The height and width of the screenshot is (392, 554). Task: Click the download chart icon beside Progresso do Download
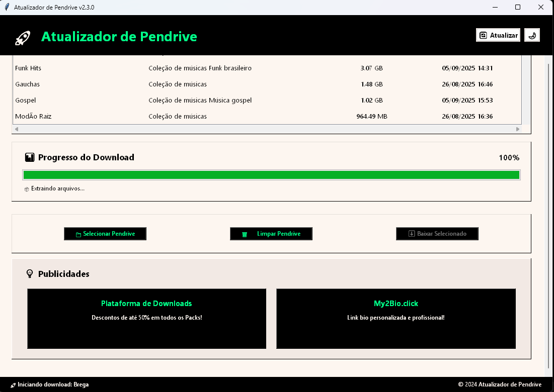point(30,157)
